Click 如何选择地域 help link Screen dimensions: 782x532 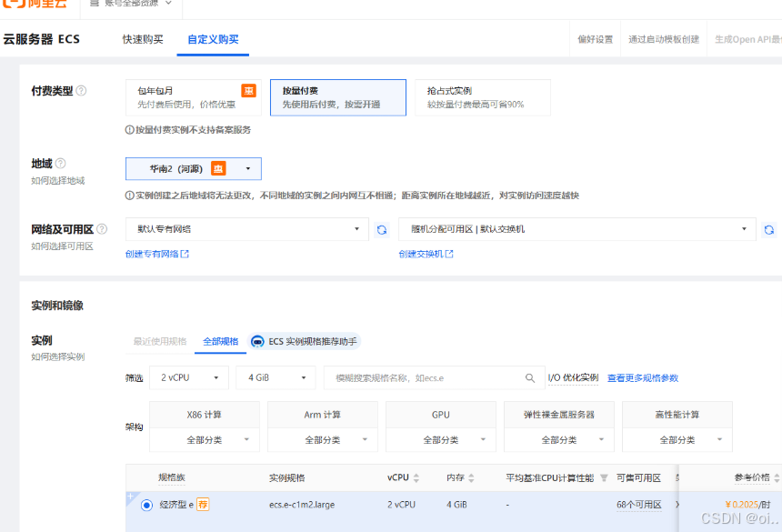pyautogui.click(x=58, y=180)
